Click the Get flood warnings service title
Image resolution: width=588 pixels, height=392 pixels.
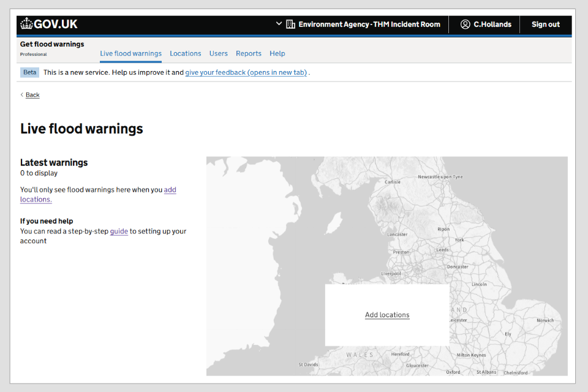click(52, 44)
